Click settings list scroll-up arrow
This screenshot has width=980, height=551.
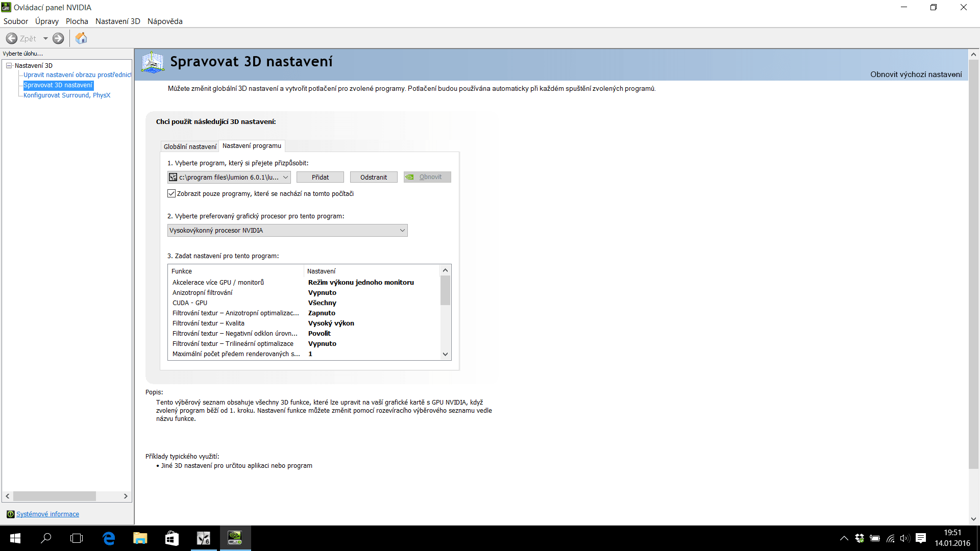(445, 270)
